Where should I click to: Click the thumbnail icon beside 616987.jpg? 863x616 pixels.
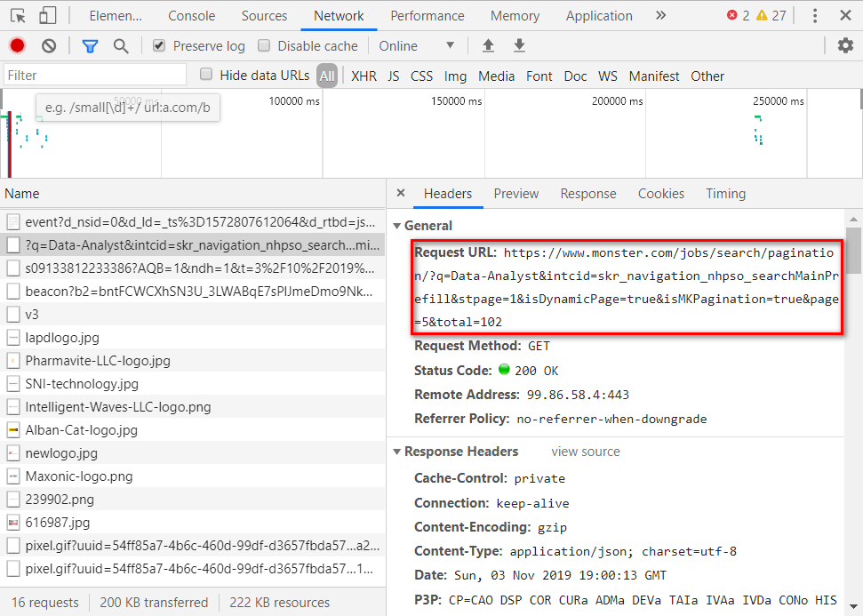(x=13, y=523)
